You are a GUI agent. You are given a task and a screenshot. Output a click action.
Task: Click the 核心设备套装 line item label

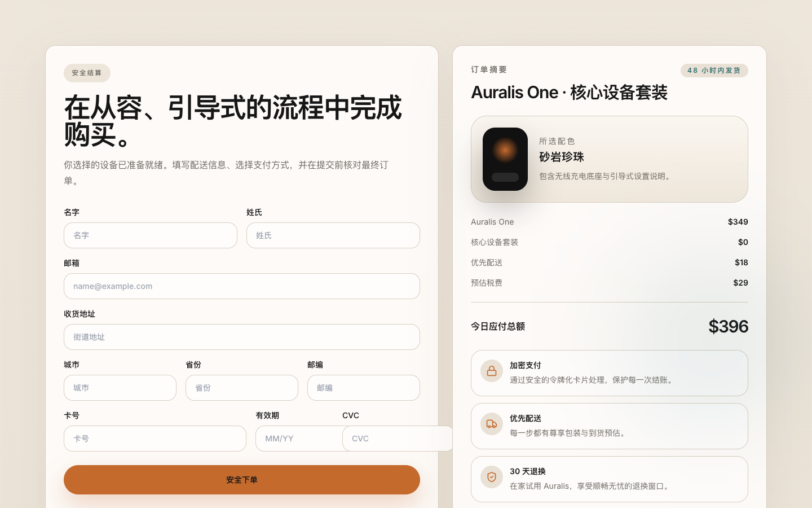pyautogui.click(x=495, y=242)
